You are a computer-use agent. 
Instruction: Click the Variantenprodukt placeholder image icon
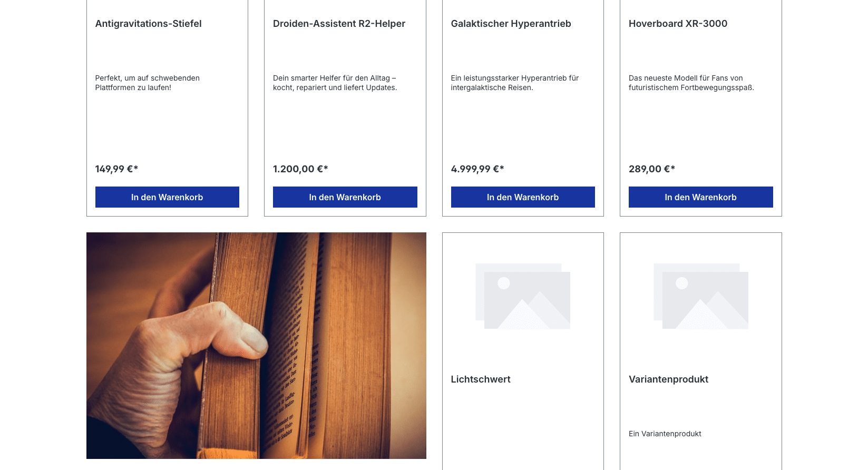[701, 296]
